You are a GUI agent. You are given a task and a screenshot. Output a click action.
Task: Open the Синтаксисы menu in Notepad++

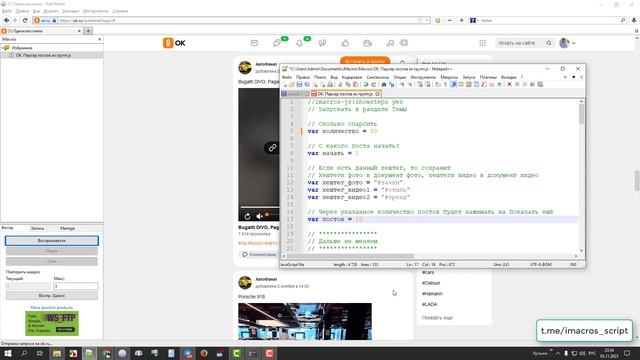(378, 77)
